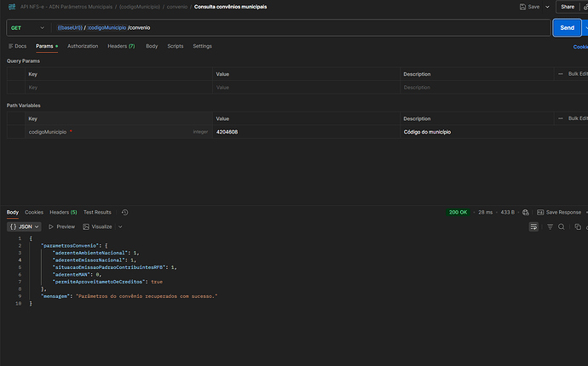Click the codigoMunicipio value field 4204608
Screen dimensions: 588x366
pos(227,133)
